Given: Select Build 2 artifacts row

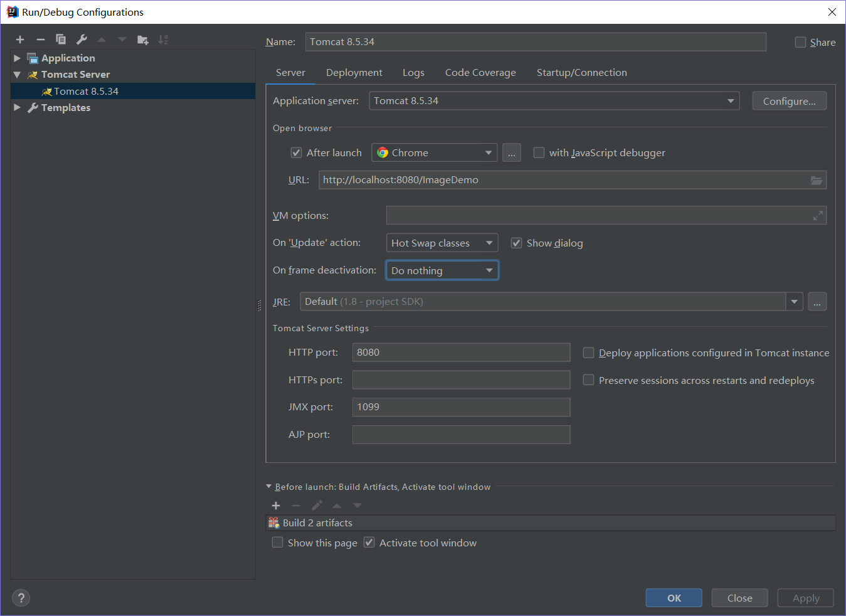Looking at the screenshot, I should coord(551,523).
